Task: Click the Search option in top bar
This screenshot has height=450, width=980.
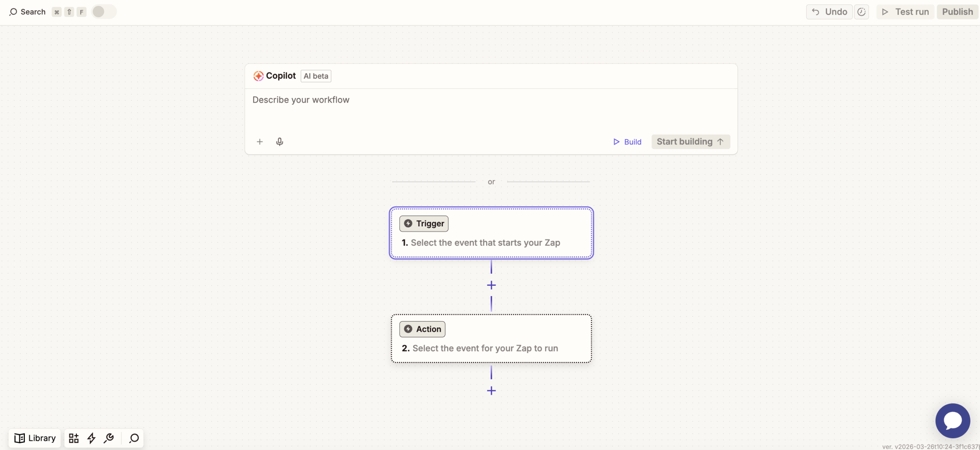Action: pos(28,12)
